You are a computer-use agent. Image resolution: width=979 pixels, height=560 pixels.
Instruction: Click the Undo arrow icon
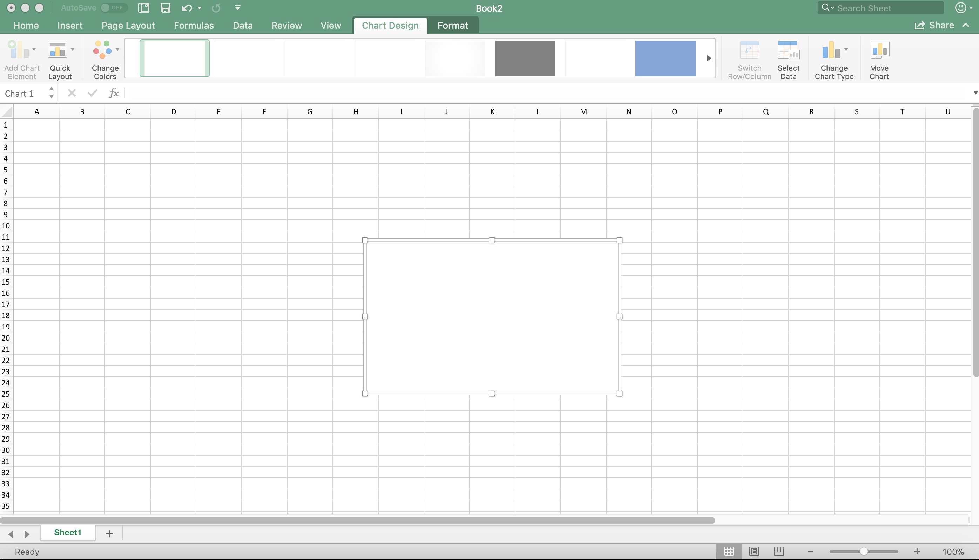[x=187, y=8]
